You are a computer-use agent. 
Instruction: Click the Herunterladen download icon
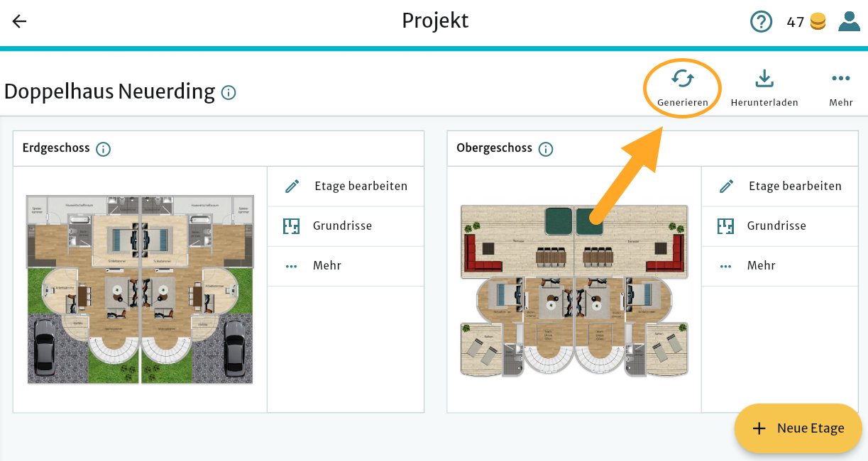click(764, 79)
